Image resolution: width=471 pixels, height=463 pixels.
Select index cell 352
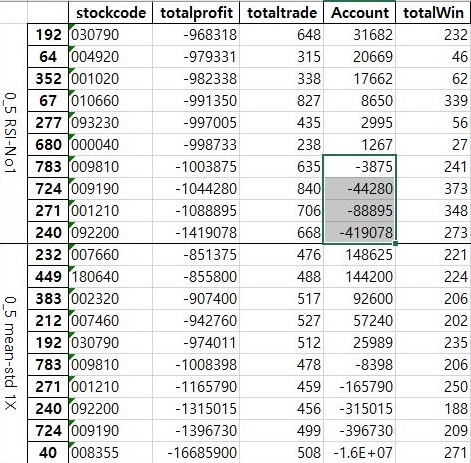click(x=48, y=79)
